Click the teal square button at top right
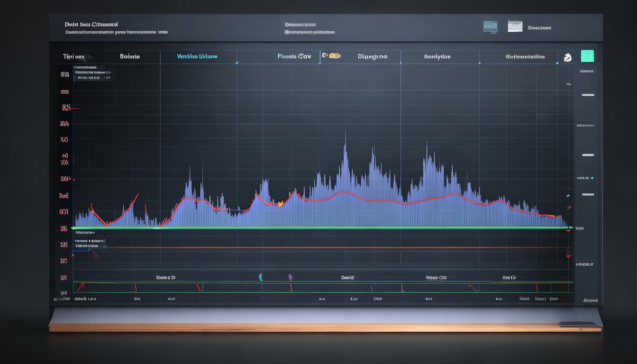637x364 pixels. pos(587,56)
